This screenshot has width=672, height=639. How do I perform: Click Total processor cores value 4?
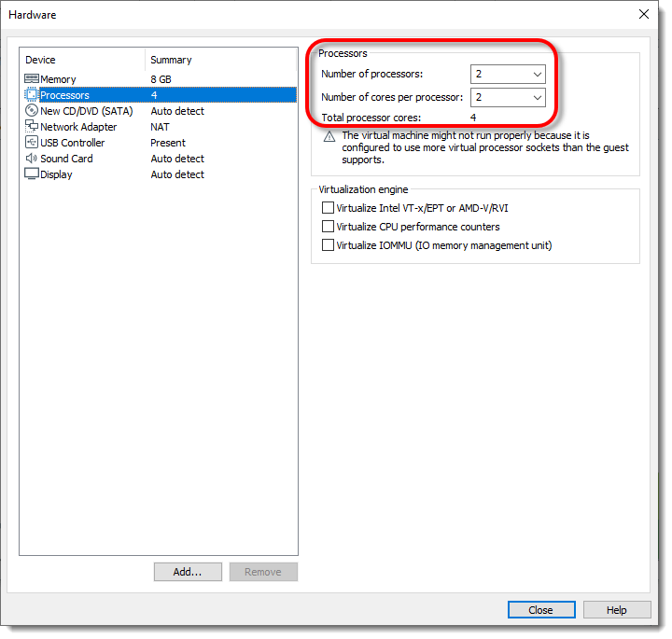473,118
